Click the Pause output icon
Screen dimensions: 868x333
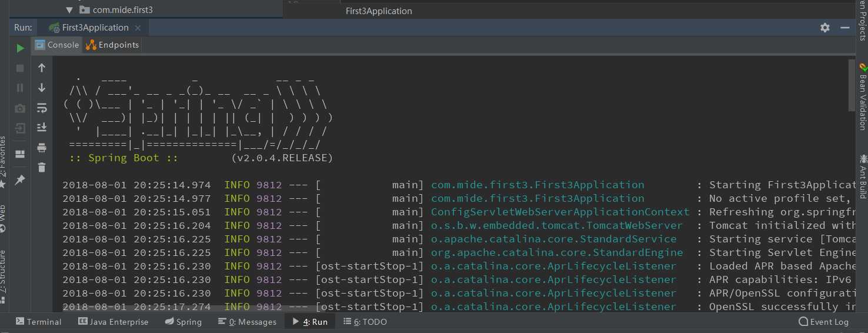20,88
